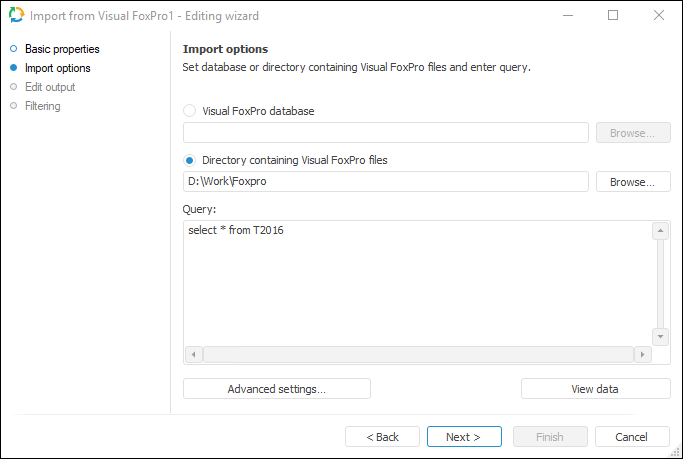Viewport: 683px width, 459px height.
Task: Click the application logo icon in title bar
Action: tap(16, 16)
